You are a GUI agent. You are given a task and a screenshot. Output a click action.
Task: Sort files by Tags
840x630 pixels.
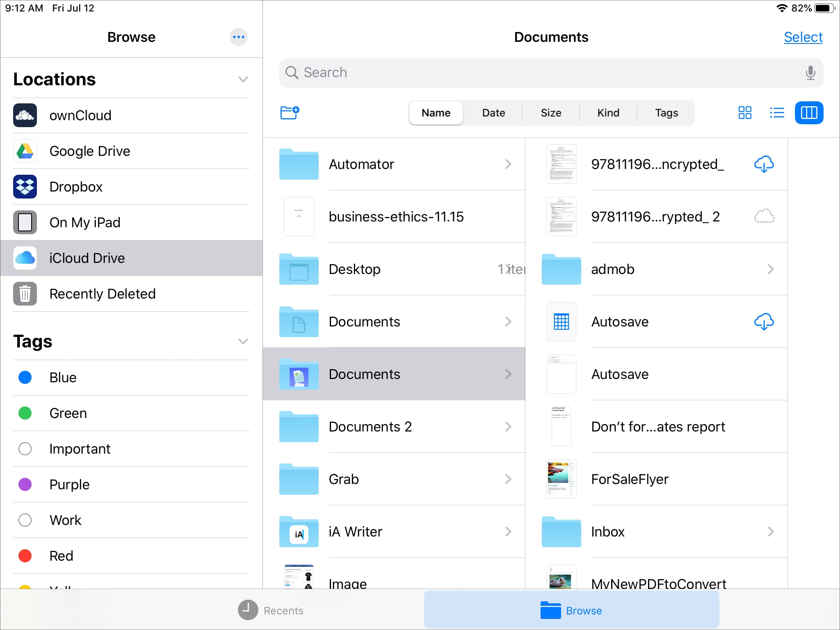coord(667,113)
